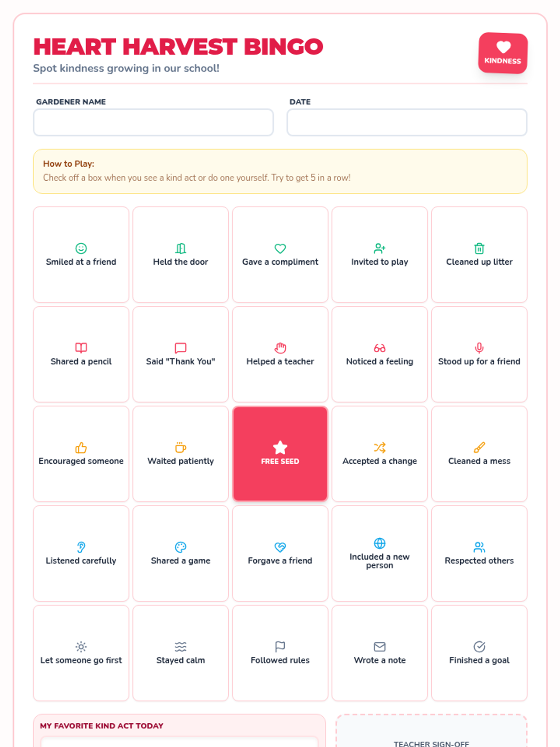This screenshot has height=747, width=560.
Task: Select the Shared a game cell
Action: pos(181,554)
